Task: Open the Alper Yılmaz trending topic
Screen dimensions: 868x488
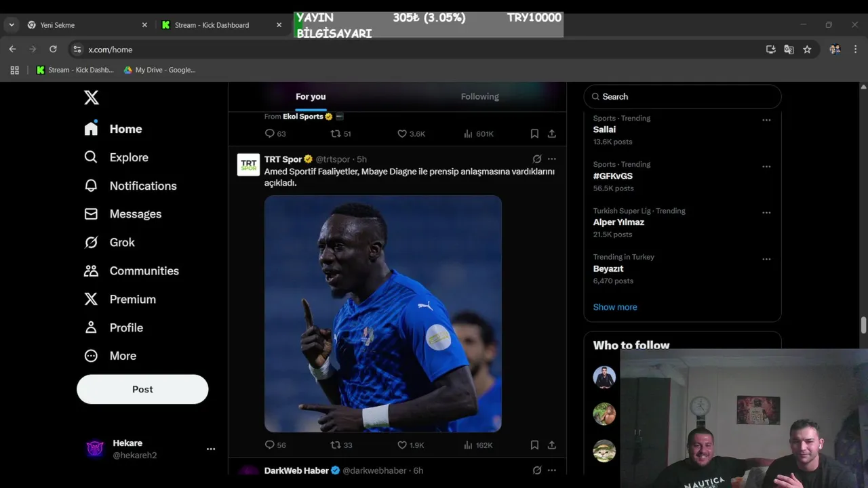Action: [618, 222]
